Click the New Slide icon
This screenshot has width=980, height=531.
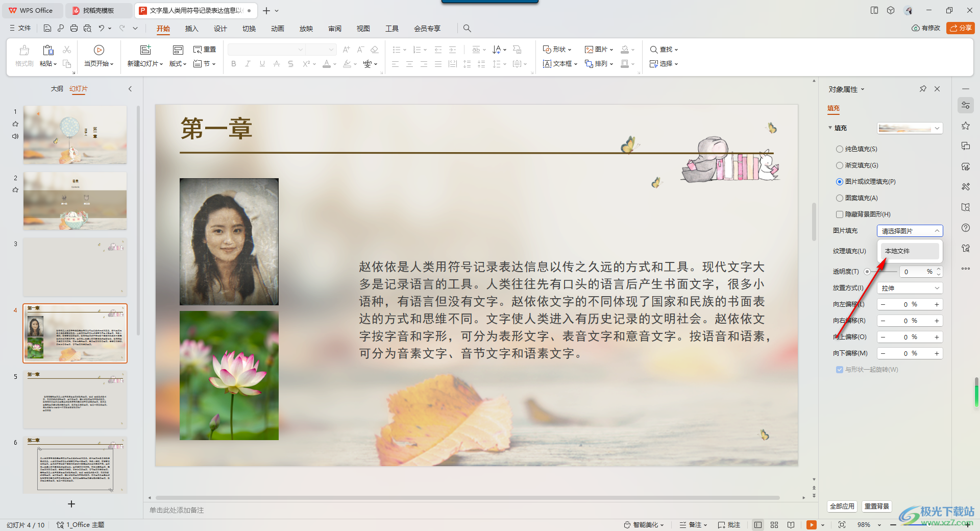pyautogui.click(x=145, y=50)
